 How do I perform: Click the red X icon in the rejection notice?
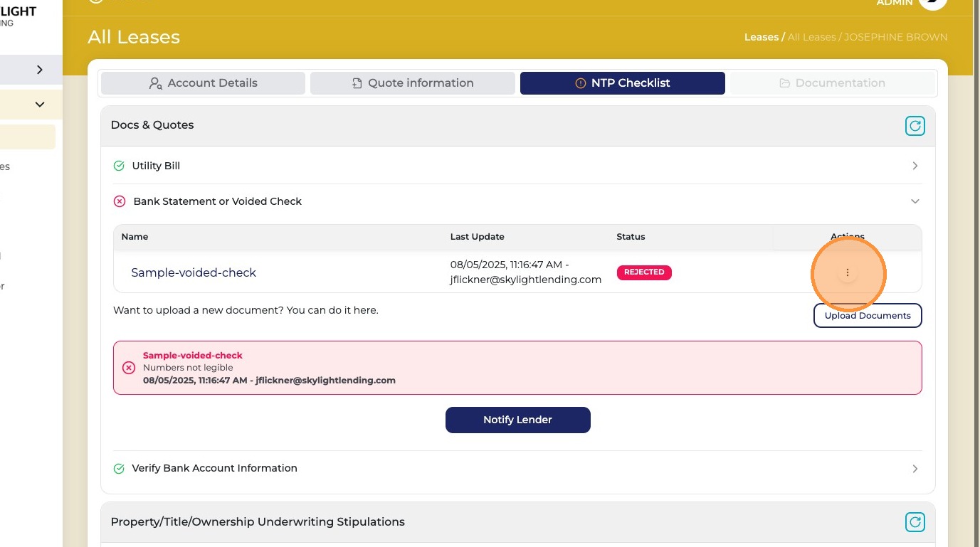coord(129,368)
